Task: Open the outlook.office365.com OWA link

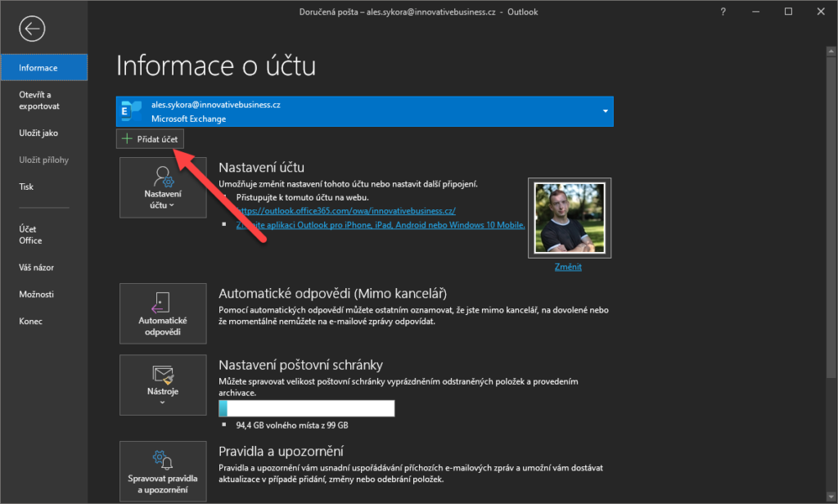Action: point(346,211)
